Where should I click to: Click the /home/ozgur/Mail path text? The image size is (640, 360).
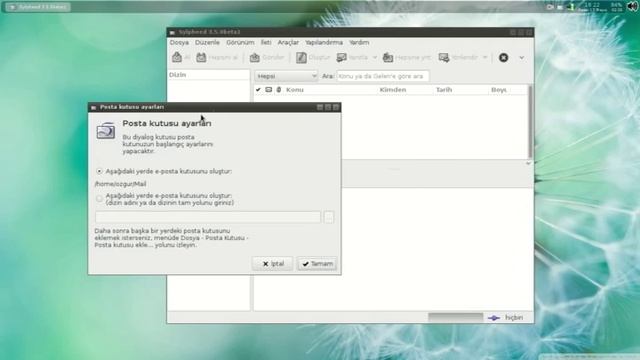point(120,184)
